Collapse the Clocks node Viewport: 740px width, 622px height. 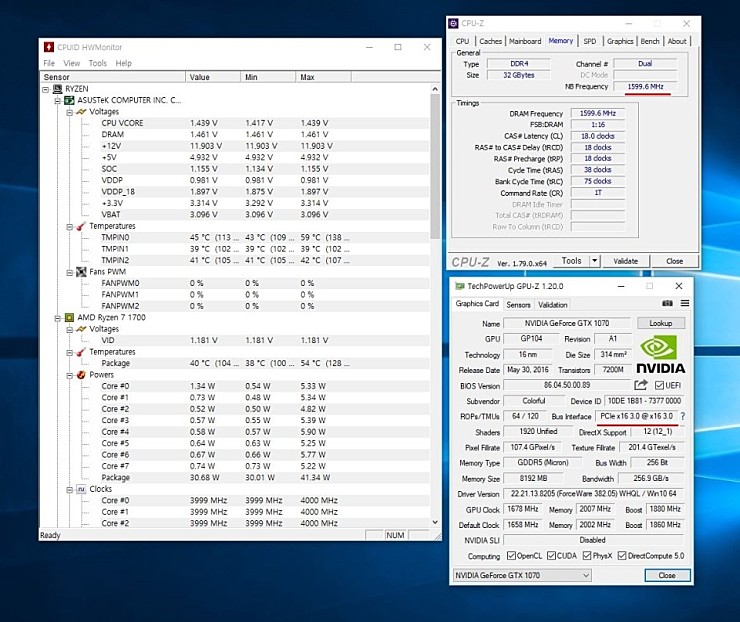[x=69, y=489]
